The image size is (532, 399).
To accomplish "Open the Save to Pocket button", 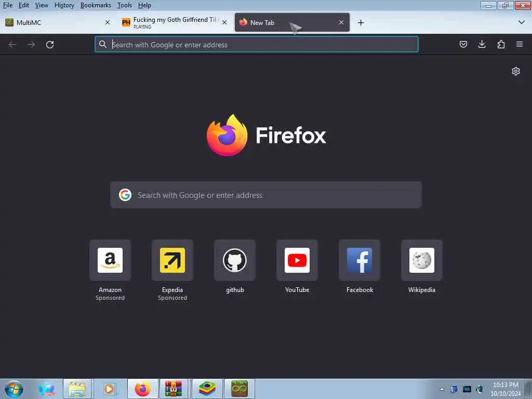I will coord(463,44).
